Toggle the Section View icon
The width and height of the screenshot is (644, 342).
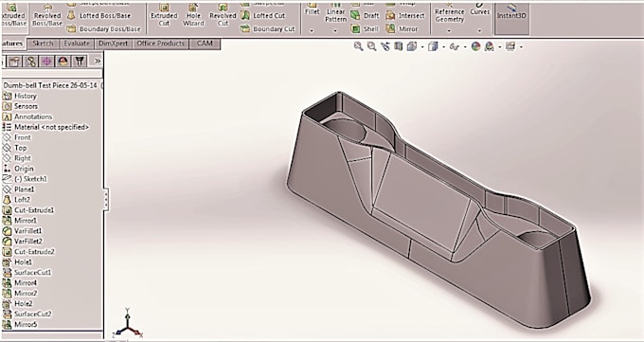pos(398,46)
